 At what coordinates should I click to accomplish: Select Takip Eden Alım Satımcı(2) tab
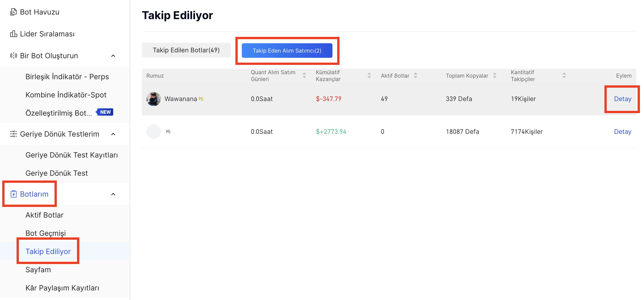pyautogui.click(x=287, y=50)
